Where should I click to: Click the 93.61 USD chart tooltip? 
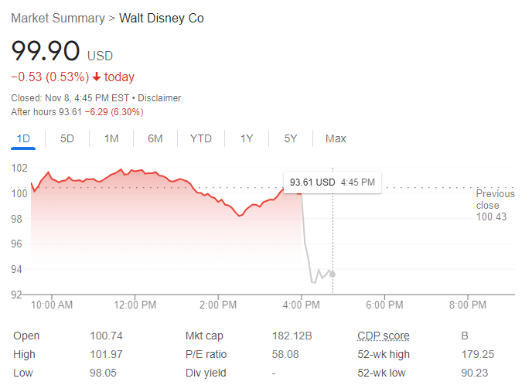(x=332, y=182)
